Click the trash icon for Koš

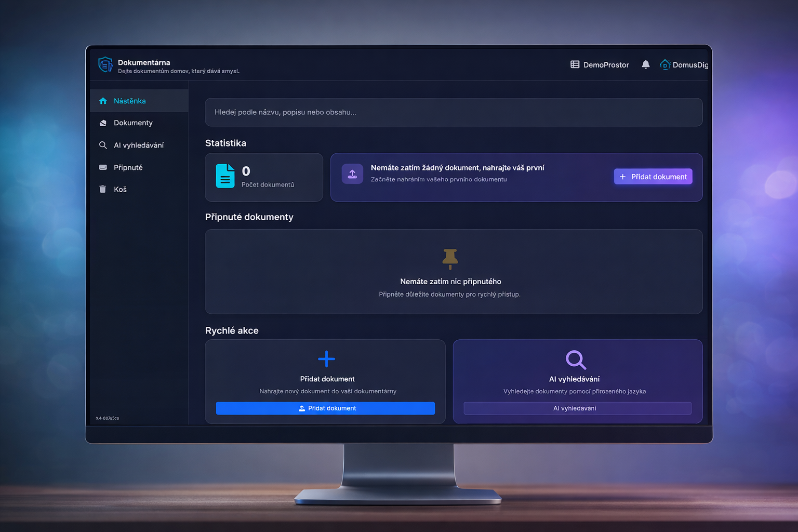pos(103,189)
